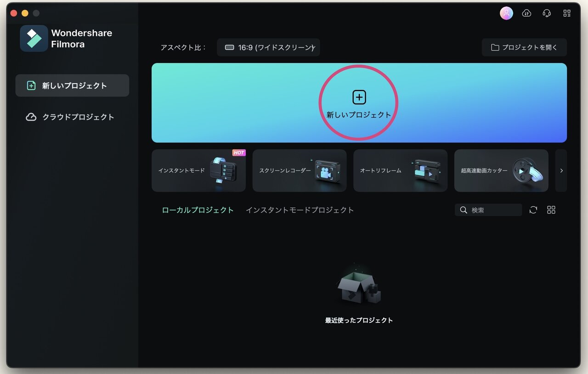The height and width of the screenshot is (374, 588).
Task: Click the プロジェクトを開く button
Action: 524,47
